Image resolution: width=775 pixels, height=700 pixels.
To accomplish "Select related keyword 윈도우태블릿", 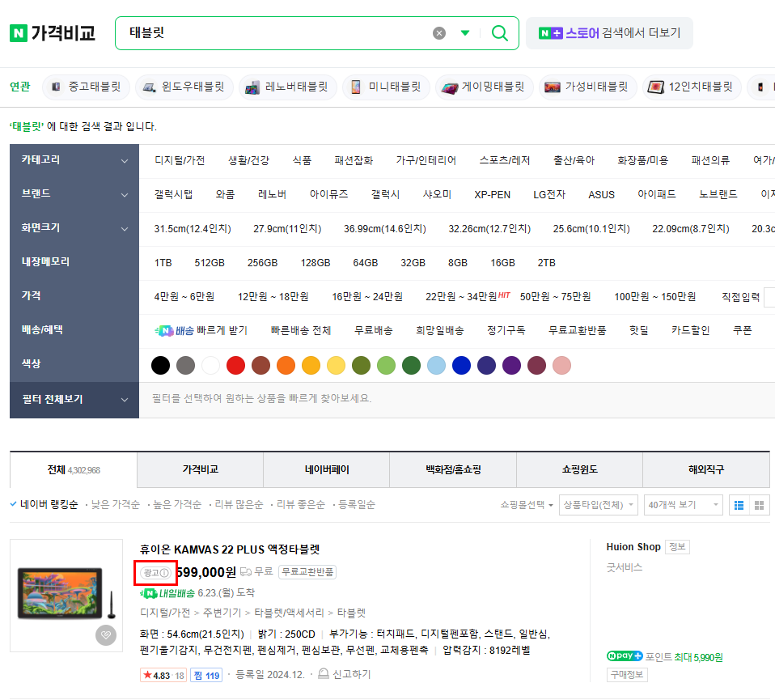I will tap(184, 87).
